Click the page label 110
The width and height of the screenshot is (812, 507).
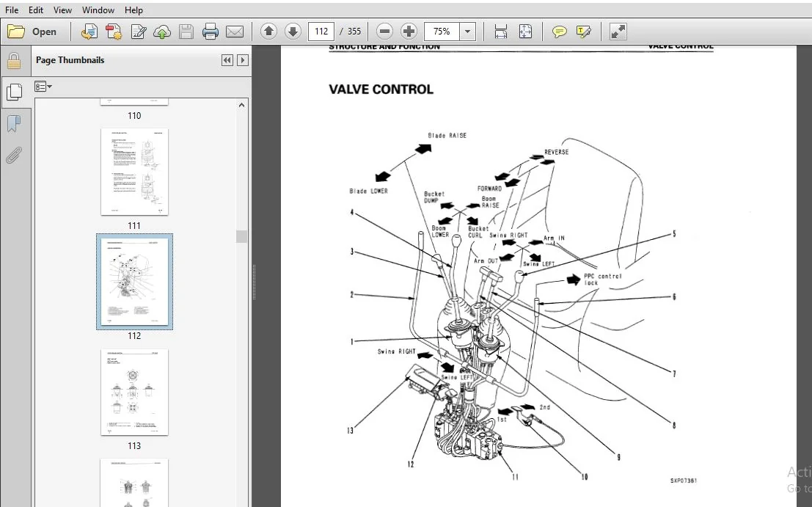pos(134,115)
